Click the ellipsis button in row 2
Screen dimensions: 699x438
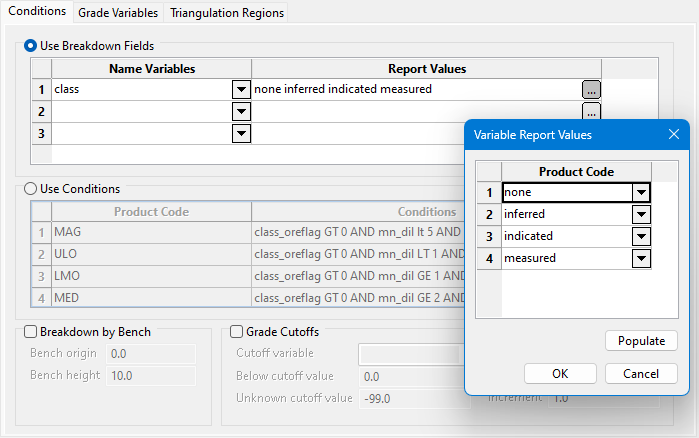pyautogui.click(x=591, y=111)
